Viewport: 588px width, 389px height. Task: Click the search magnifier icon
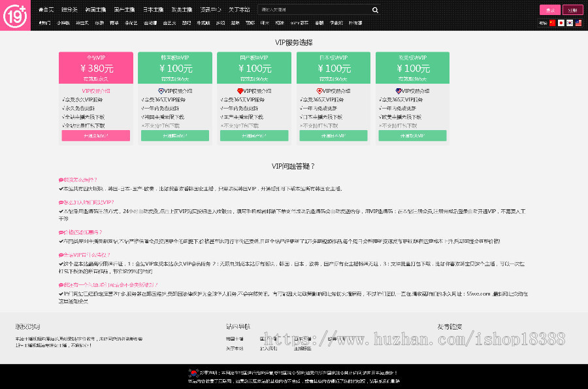(374, 10)
